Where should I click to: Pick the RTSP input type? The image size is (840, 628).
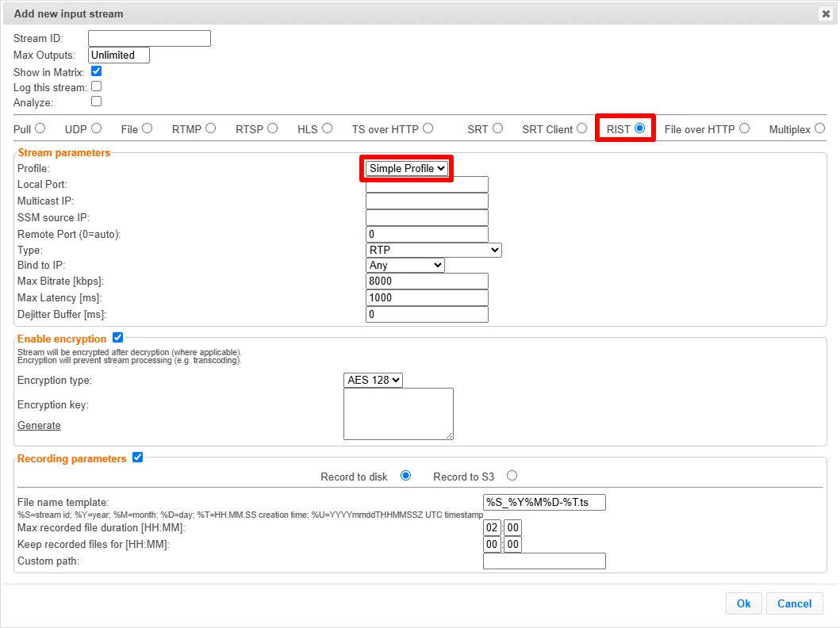(273, 128)
